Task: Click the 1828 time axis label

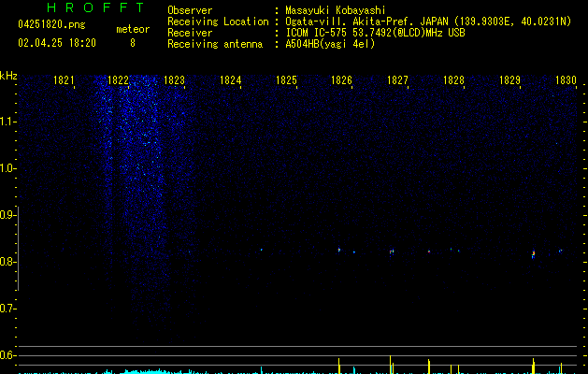Action: click(x=453, y=80)
